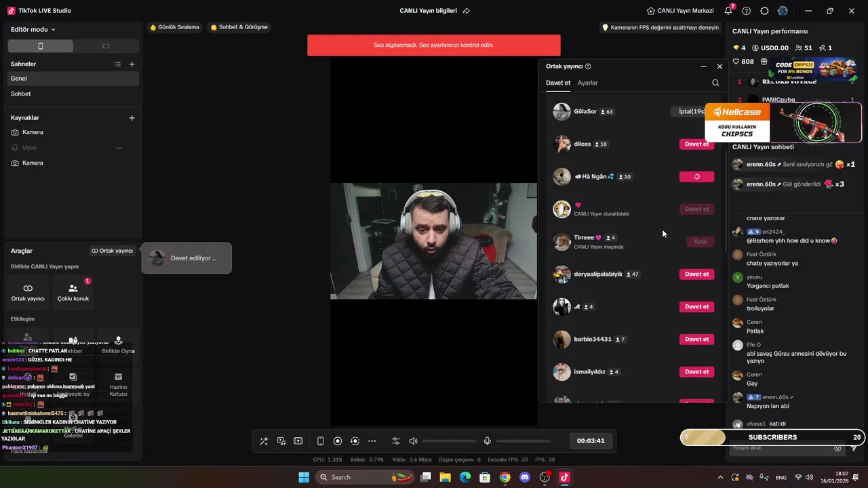Image resolution: width=868 pixels, height=488 pixels.
Task: Open the Çoklu konuk tool tile
Action: click(x=73, y=293)
